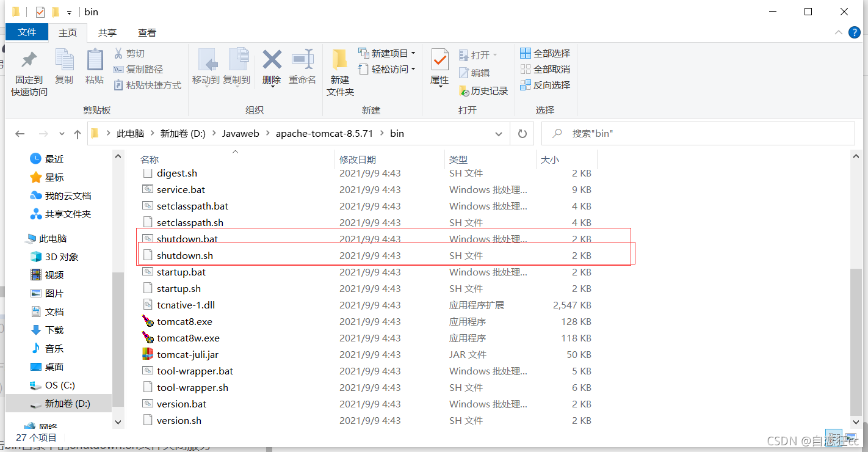Expand the Javaweb breadcrumb chevron
This screenshot has height=452, width=868.
click(268, 133)
